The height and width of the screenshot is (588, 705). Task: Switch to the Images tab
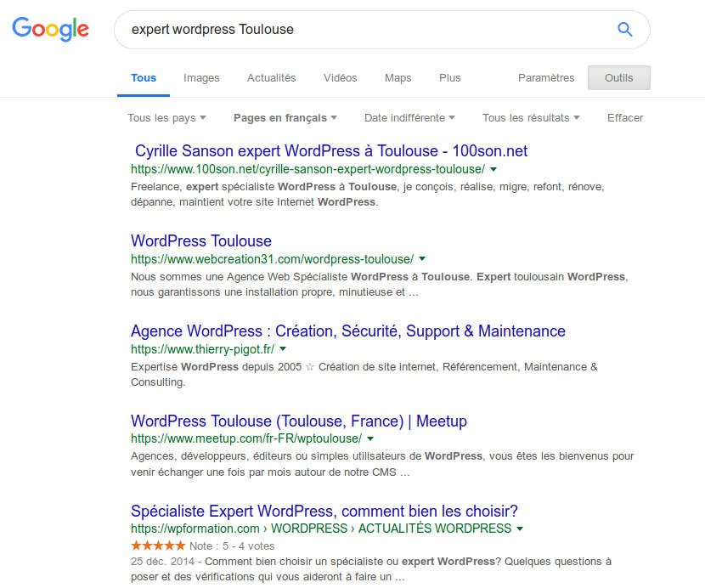(200, 77)
